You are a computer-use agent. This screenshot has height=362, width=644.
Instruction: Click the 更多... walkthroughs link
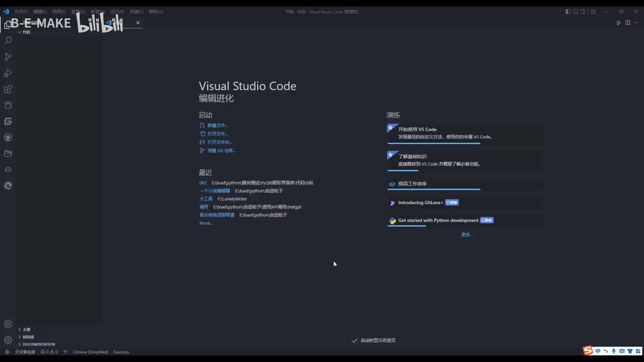coord(467,235)
